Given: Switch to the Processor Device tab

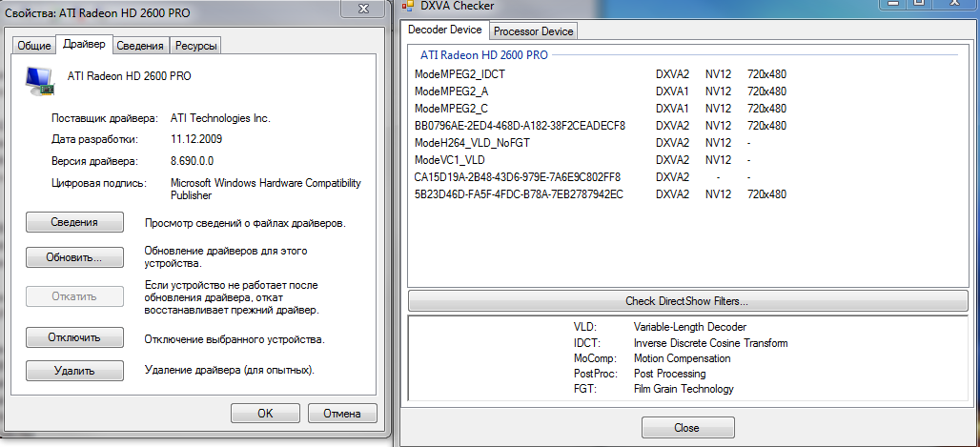Looking at the screenshot, I should coord(533,31).
